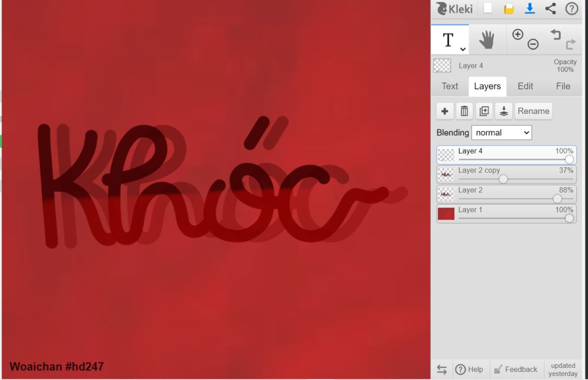Viewport: 588px width, 380px height.
Task: Open an image file via folder icon
Action: [509, 9]
